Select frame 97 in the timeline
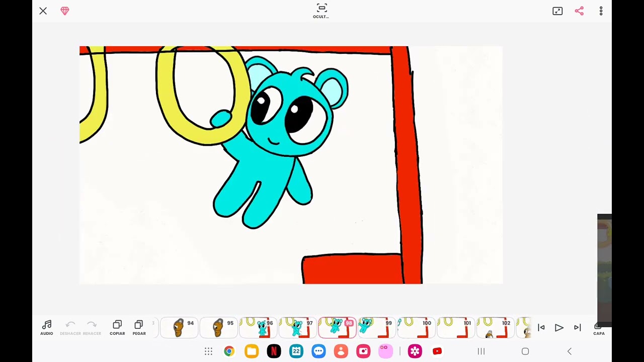644x362 pixels. pos(298,328)
